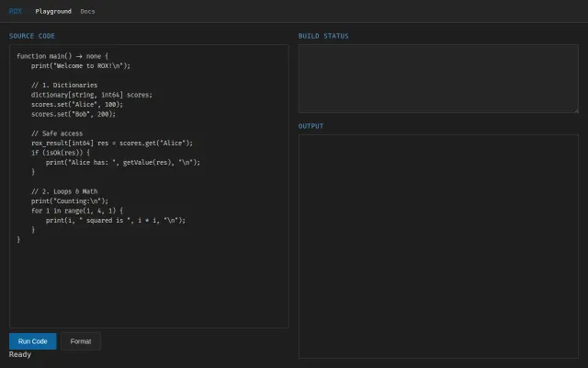Image resolution: width=588 pixels, height=368 pixels.
Task: Click the 'Ready' status text
Action: [20, 354]
